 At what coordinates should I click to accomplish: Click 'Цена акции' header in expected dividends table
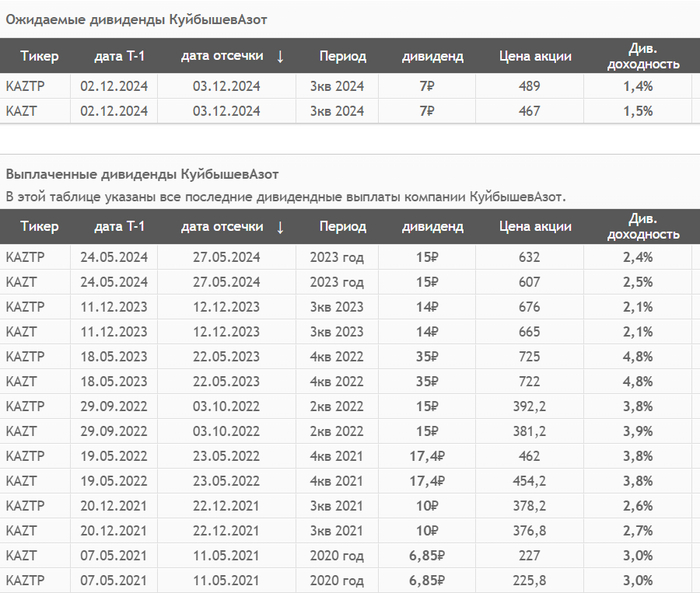[535, 56]
